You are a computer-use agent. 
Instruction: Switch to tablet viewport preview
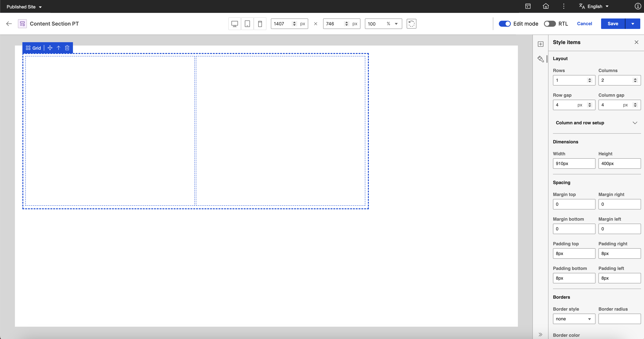coord(247,24)
